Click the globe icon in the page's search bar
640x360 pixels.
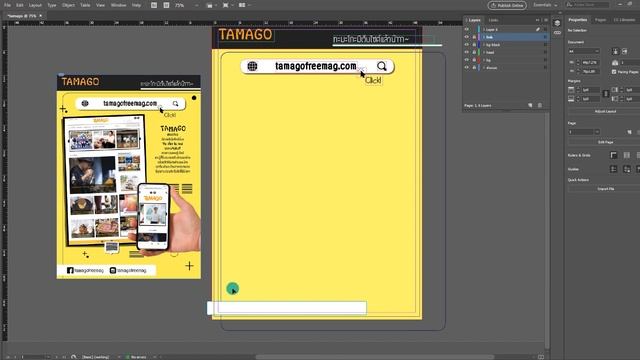pos(252,66)
